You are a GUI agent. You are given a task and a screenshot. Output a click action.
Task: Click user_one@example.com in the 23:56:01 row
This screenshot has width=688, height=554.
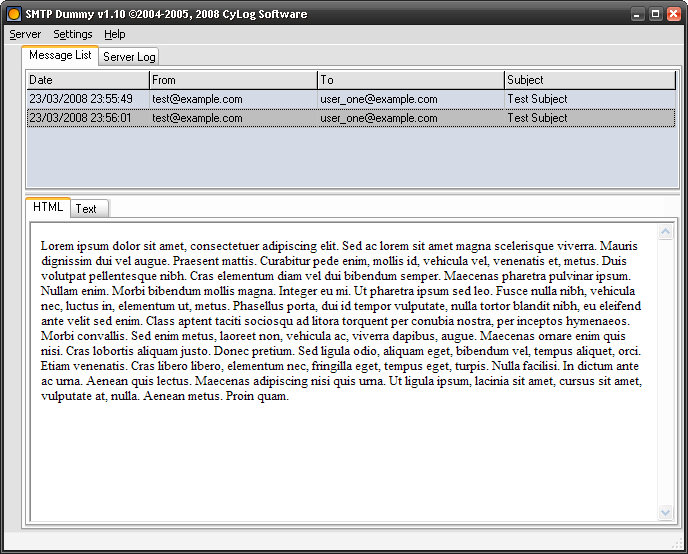(379, 118)
